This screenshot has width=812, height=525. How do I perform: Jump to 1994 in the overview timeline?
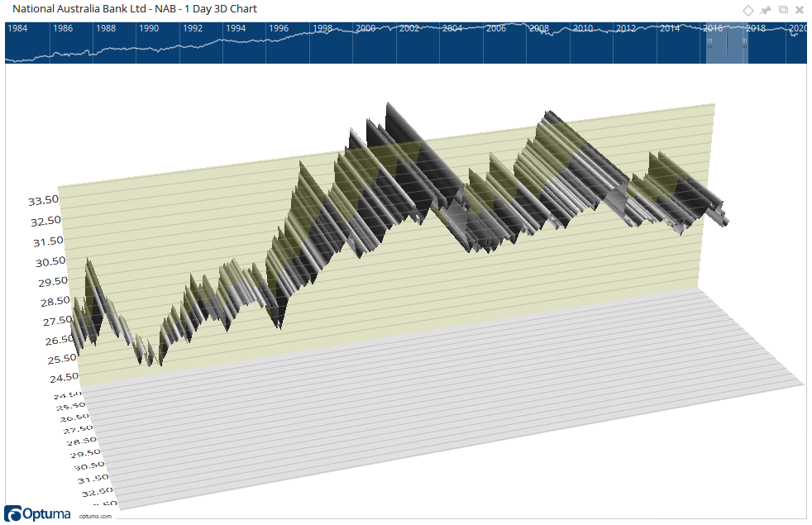[236, 28]
